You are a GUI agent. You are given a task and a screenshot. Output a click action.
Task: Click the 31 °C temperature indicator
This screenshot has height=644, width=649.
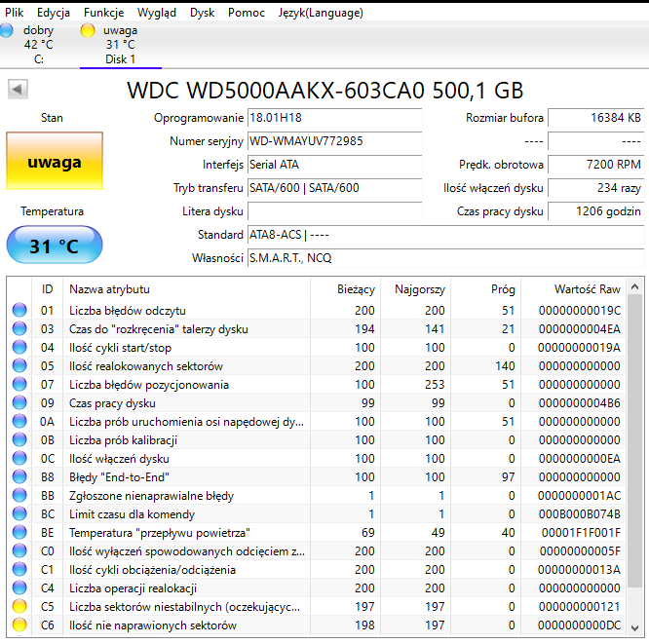coord(55,245)
